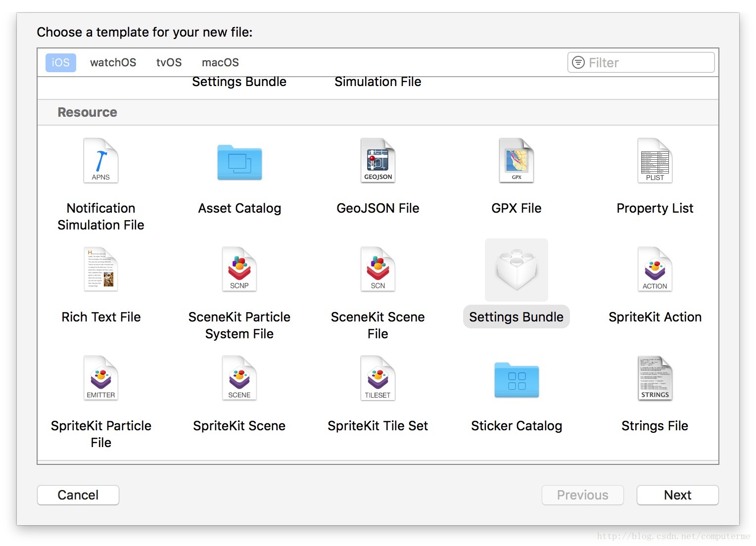Viewport: 756px width, 546px height.
Task: Choose the Rich Text File icon
Action: coord(101,270)
